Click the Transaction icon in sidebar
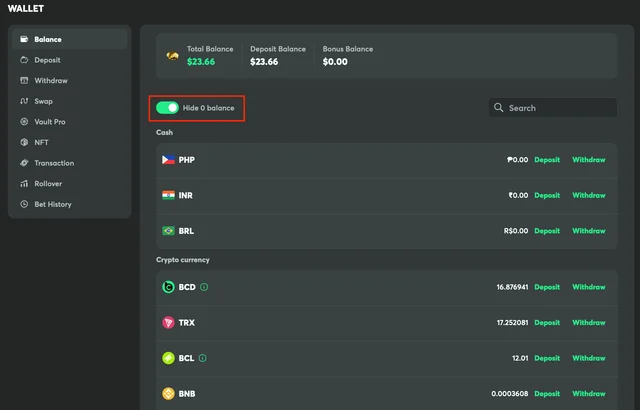This screenshot has width=640, height=410. (x=24, y=163)
